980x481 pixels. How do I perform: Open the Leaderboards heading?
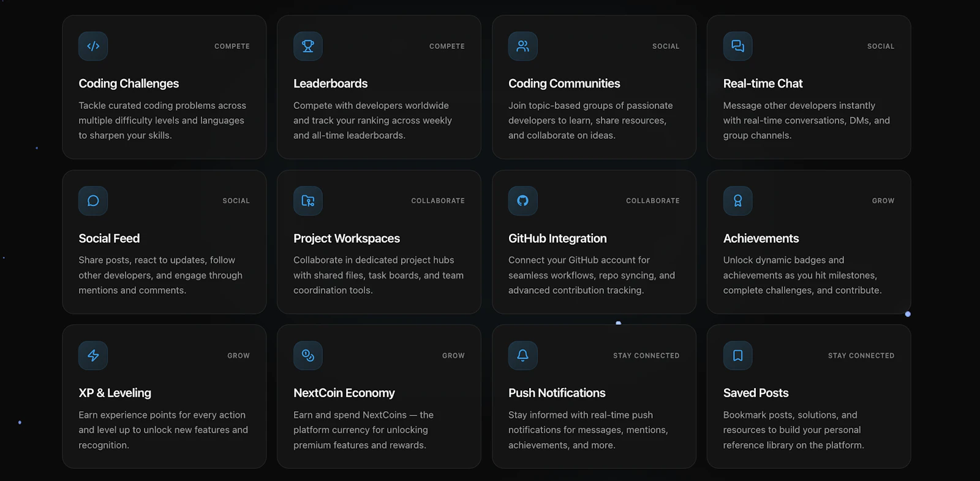pyautogui.click(x=331, y=83)
